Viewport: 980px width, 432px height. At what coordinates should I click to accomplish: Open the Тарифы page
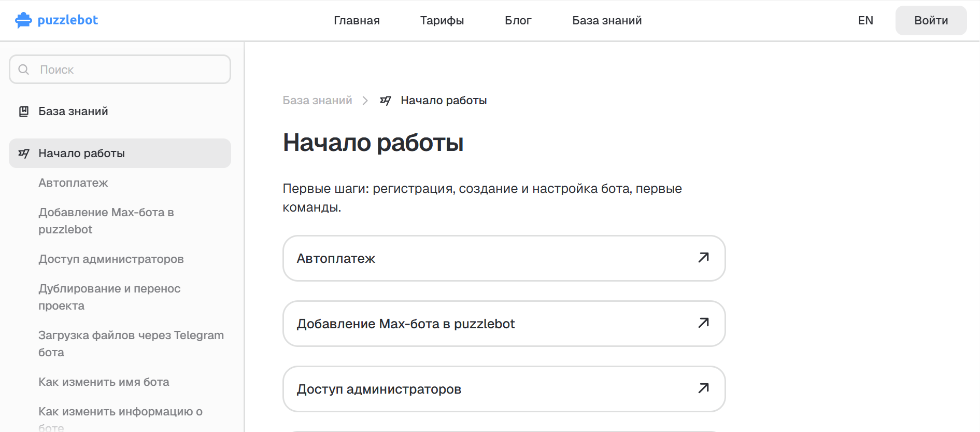[442, 21]
